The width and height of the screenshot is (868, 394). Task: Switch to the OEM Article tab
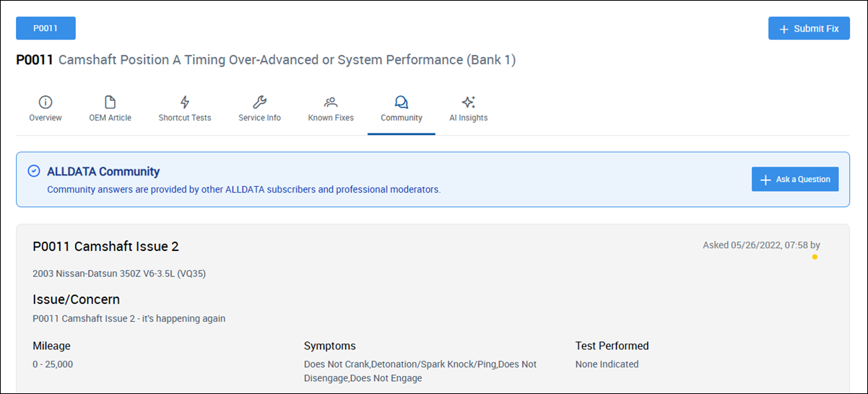110,109
